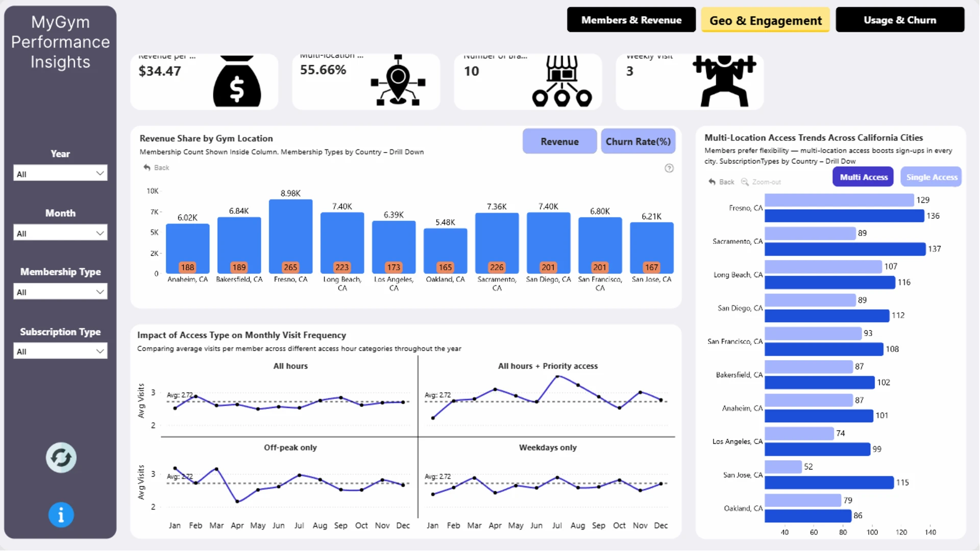
Task: Select the Fresno, CA revenue column
Action: click(x=290, y=236)
